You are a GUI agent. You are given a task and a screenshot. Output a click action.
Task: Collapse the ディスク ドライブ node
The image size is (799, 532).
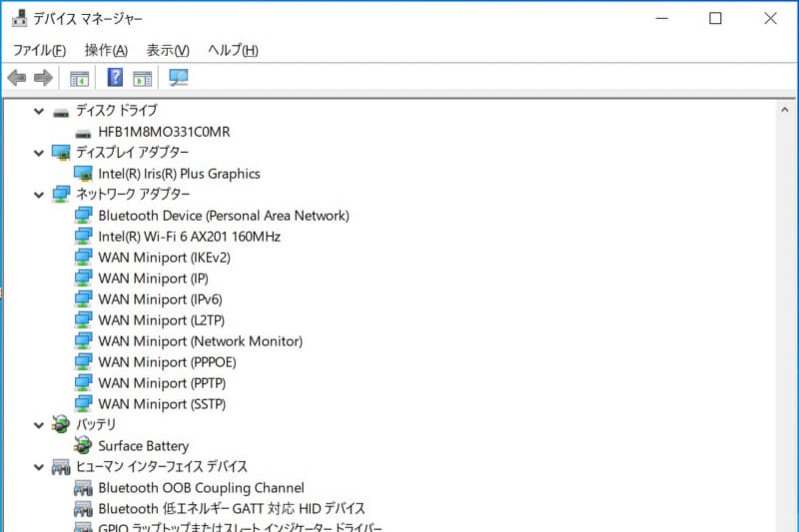click(39, 111)
